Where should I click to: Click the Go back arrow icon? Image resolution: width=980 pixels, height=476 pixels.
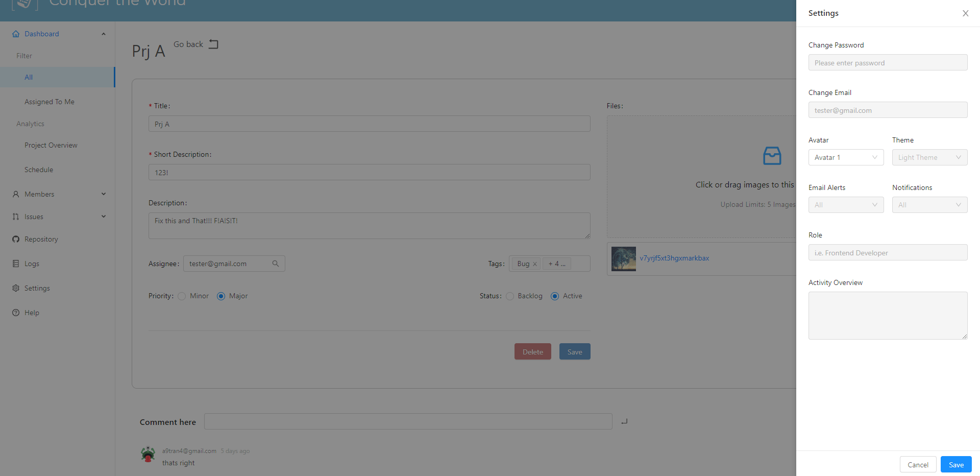(x=213, y=44)
